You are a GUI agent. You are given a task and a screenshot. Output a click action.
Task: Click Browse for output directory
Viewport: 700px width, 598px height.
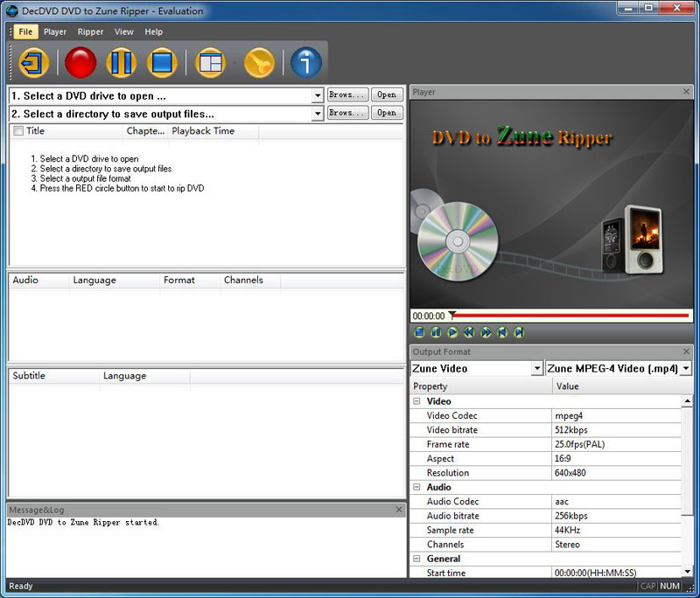[x=347, y=113]
